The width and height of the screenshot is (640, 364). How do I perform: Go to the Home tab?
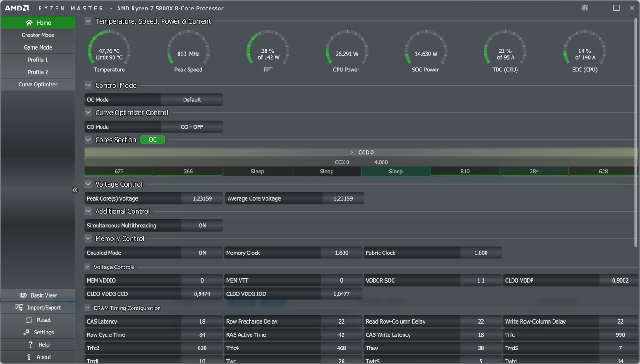tap(38, 23)
